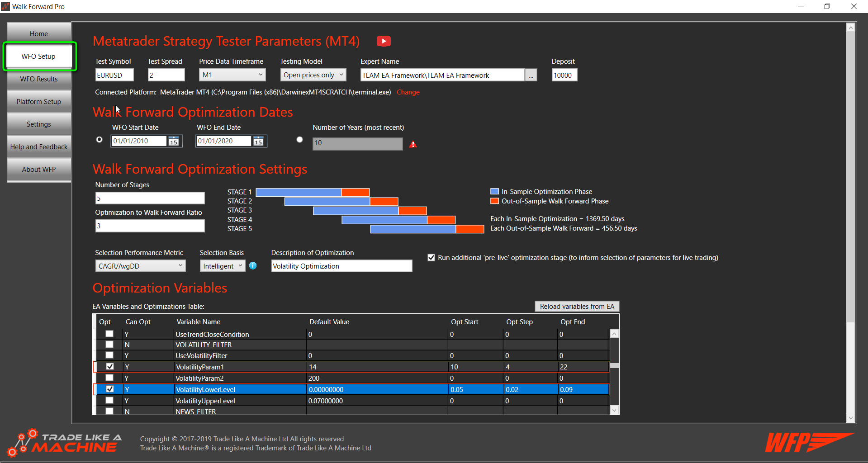Toggle the pre-live optimization stage checkbox
Screen dimensions: 868x463
(x=431, y=258)
